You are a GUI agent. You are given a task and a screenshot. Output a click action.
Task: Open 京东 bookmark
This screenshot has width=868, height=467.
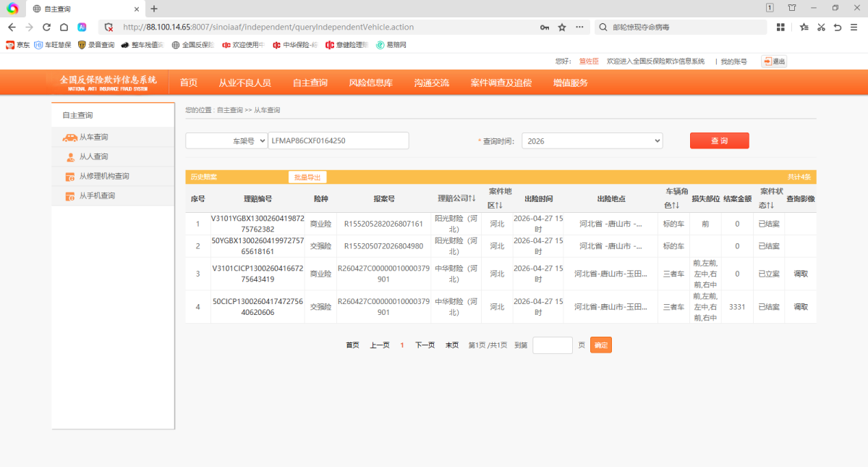pos(18,45)
